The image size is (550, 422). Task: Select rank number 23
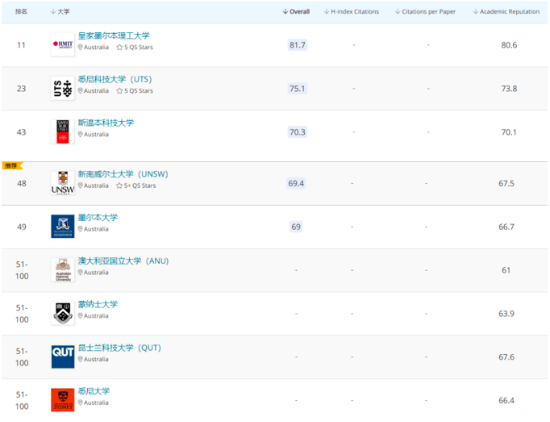[x=21, y=88]
